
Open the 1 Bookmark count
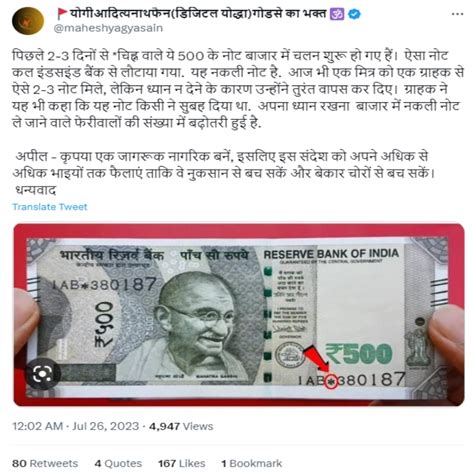(x=252, y=463)
